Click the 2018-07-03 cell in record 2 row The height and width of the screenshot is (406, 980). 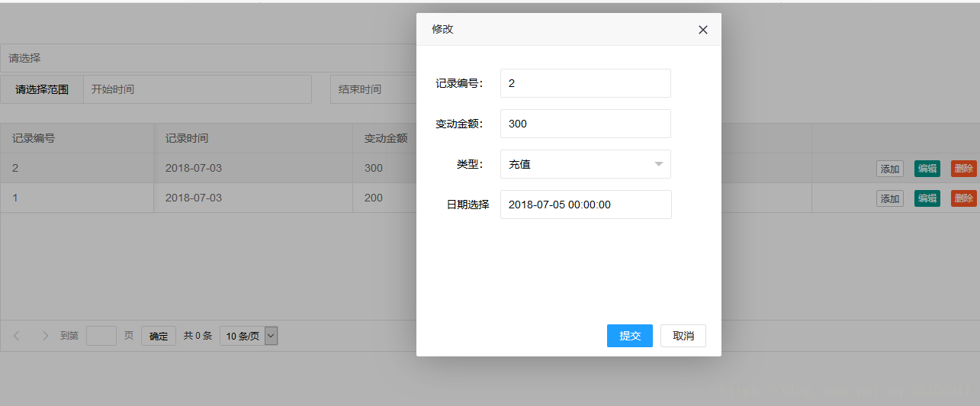[x=253, y=168]
